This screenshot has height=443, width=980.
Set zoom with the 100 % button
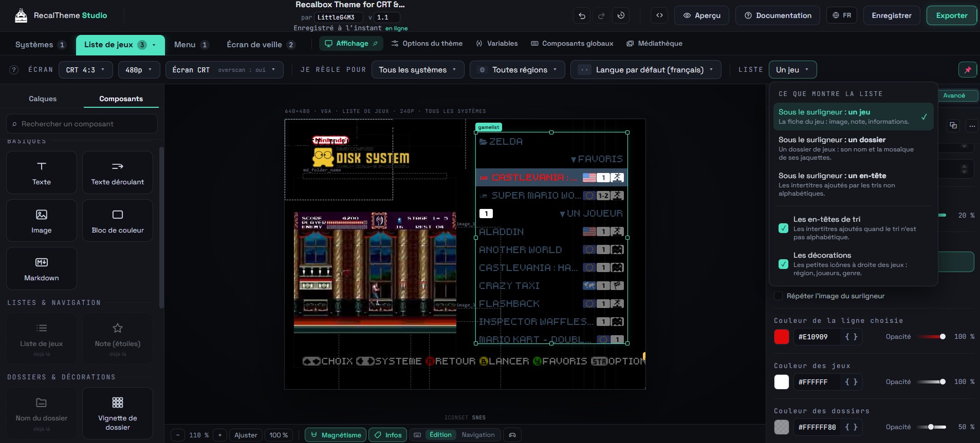pos(279,435)
